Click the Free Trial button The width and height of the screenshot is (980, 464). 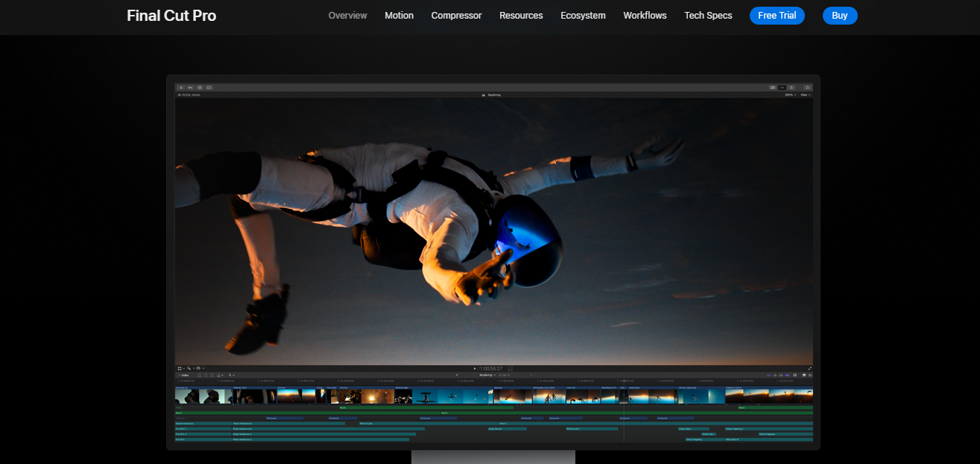(x=777, y=16)
